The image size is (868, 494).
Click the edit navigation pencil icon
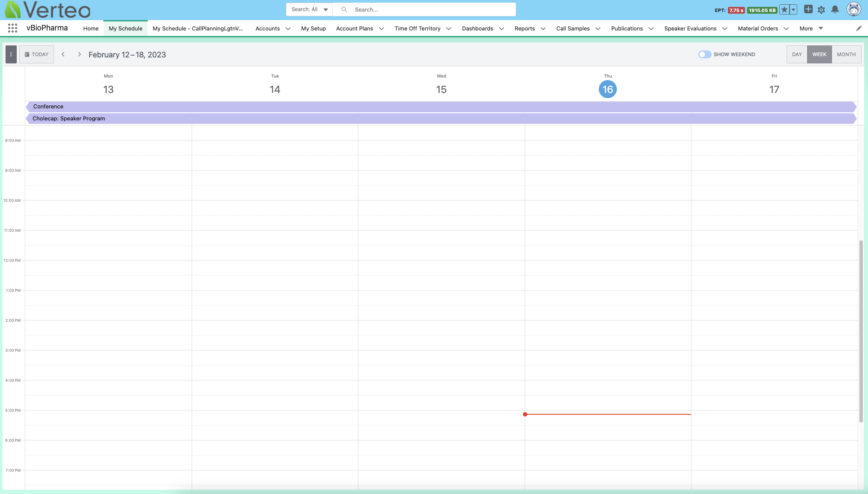click(859, 28)
